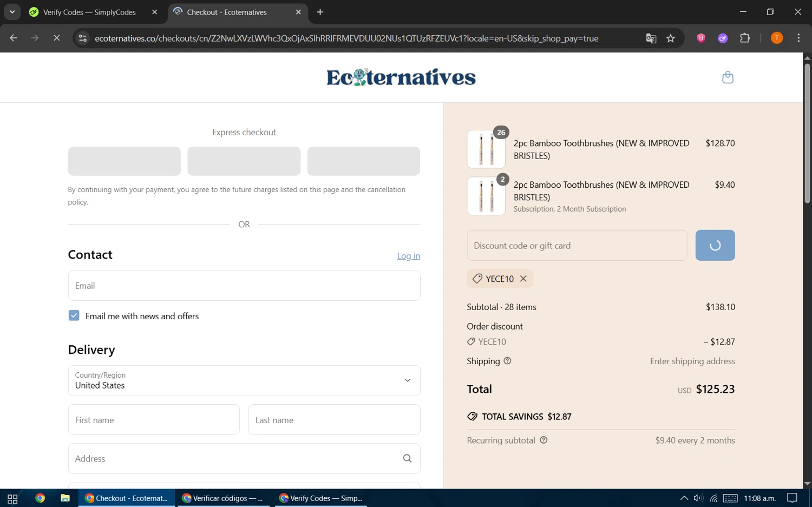This screenshot has height=507, width=812.
Task: Open a new browser tab
Action: (x=320, y=12)
